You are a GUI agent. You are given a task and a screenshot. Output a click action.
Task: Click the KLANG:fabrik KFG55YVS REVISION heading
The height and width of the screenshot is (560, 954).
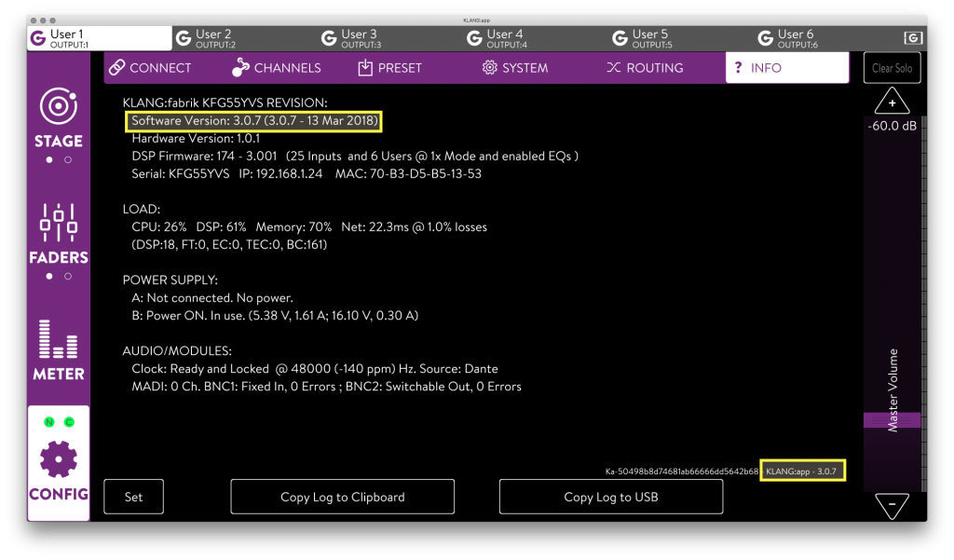click(x=225, y=102)
